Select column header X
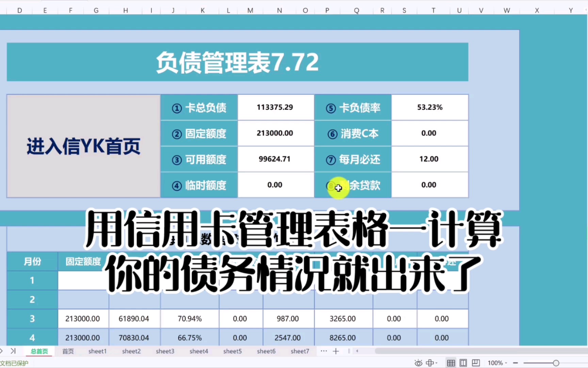The width and height of the screenshot is (588, 368). [537, 11]
